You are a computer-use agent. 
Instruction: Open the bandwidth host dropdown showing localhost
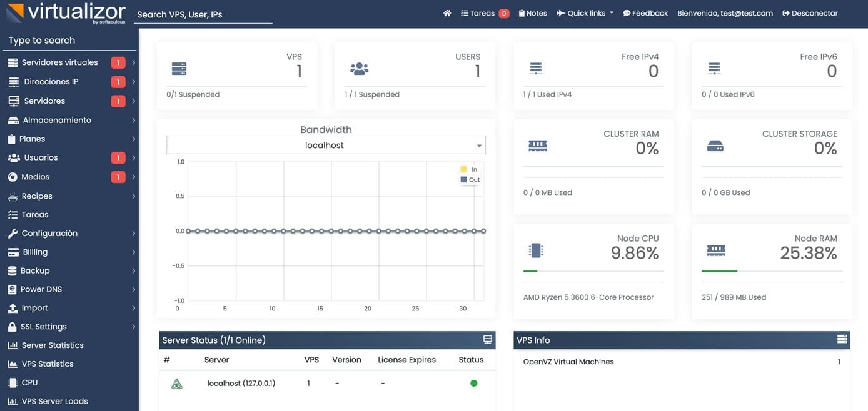(325, 145)
